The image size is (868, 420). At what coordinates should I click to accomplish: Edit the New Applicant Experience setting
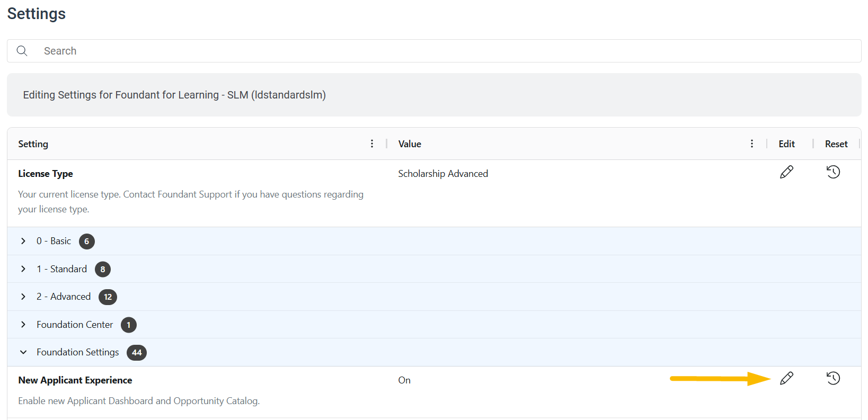pyautogui.click(x=786, y=378)
